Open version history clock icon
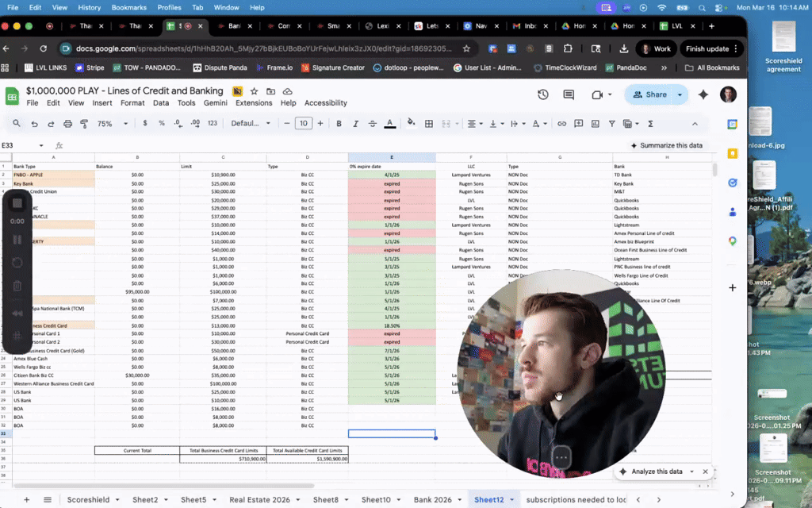812x508 pixels. click(542, 94)
